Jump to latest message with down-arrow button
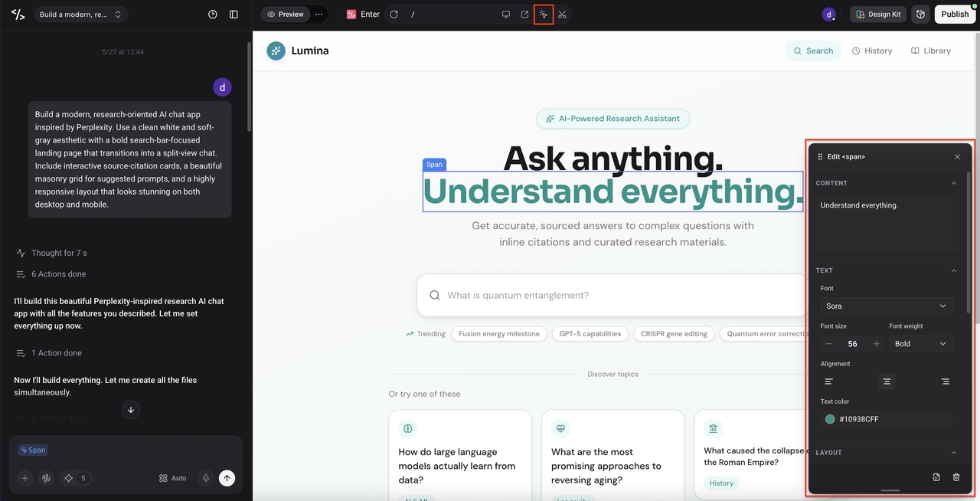This screenshot has width=980, height=501. [130, 410]
